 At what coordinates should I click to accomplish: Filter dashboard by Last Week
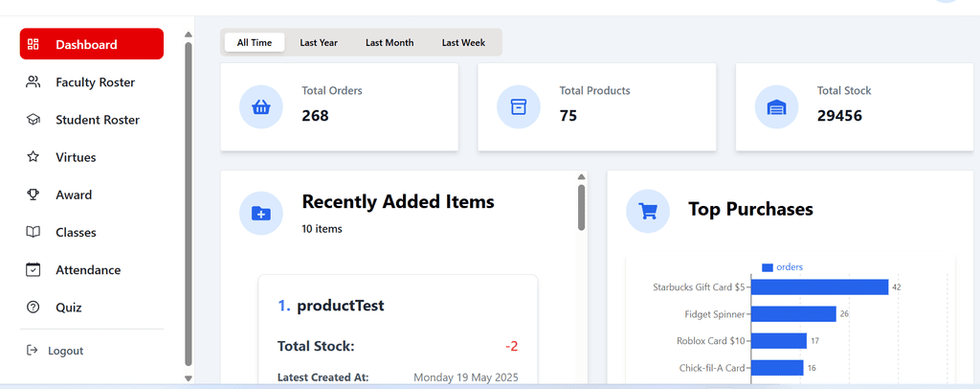(x=463, y=42)
